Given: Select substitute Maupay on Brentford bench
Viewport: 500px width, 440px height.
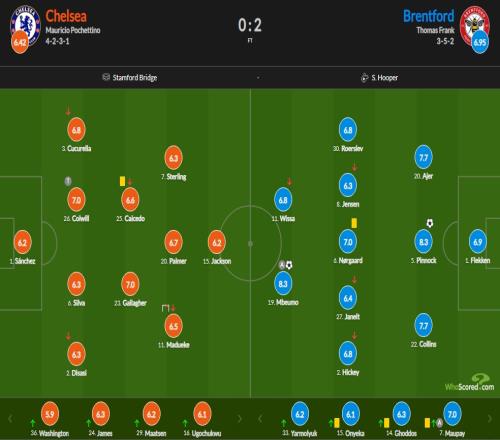Looking at the screenshot, I should pyautogui.click(x=452, y=414).
